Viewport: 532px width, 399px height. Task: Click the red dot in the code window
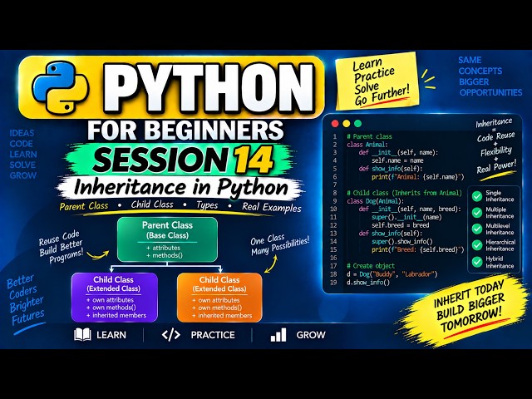335,124
